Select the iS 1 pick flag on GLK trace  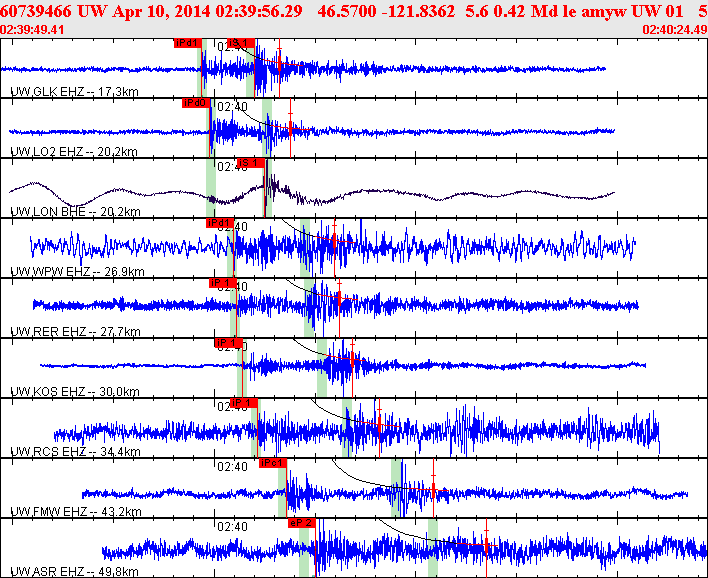pyautogui.click(x=241, y=43)
